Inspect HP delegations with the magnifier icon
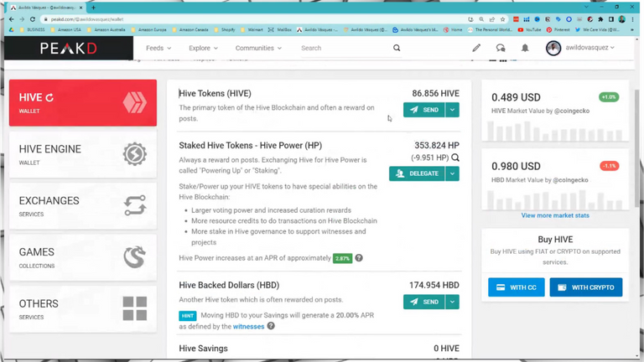The width and height of the screenshot is (644, 362). coord(455,158)
